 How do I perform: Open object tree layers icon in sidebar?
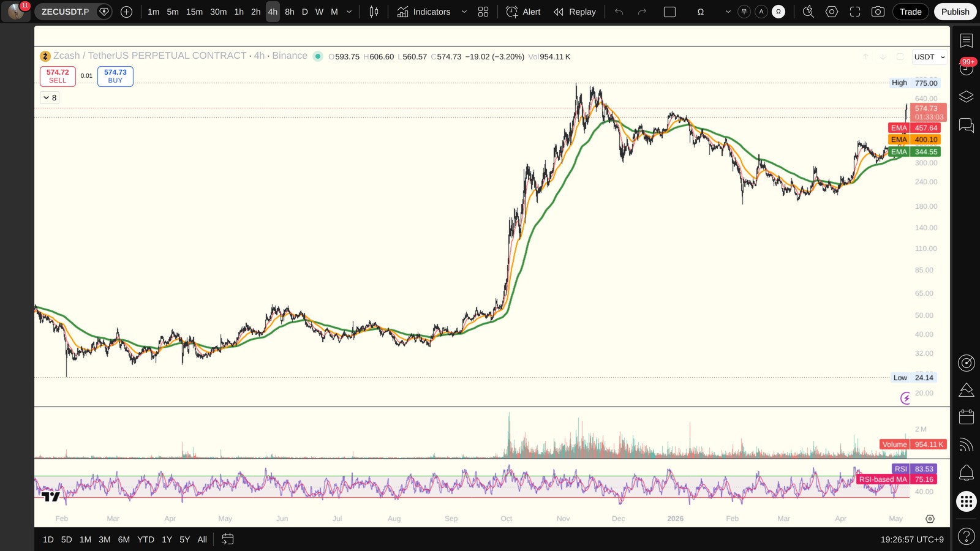tap(967, 97)
